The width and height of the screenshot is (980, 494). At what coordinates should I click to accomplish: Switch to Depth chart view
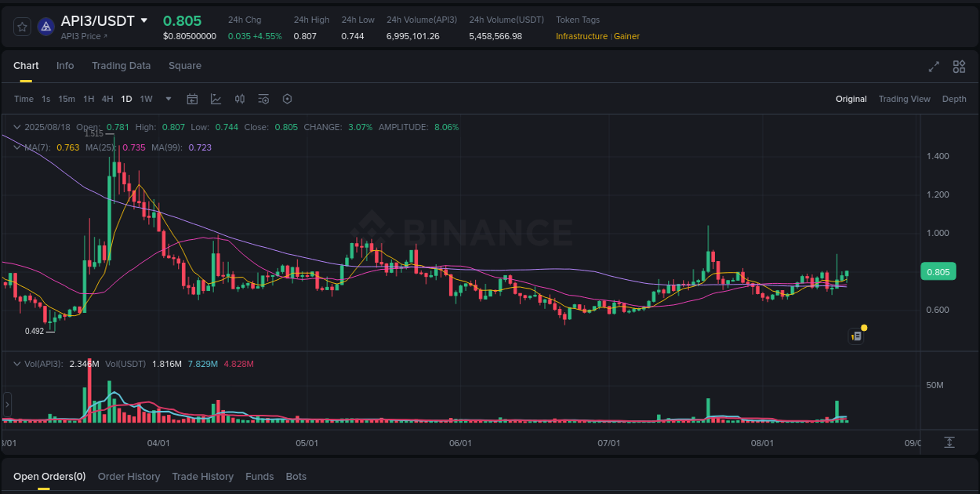click(954, 99)
